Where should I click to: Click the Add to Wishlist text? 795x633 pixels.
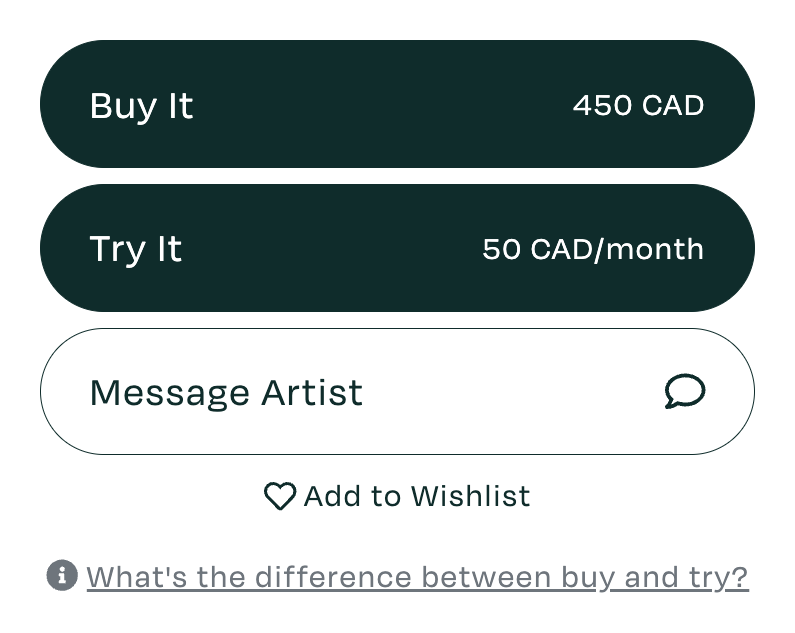(x=416, y=496)
